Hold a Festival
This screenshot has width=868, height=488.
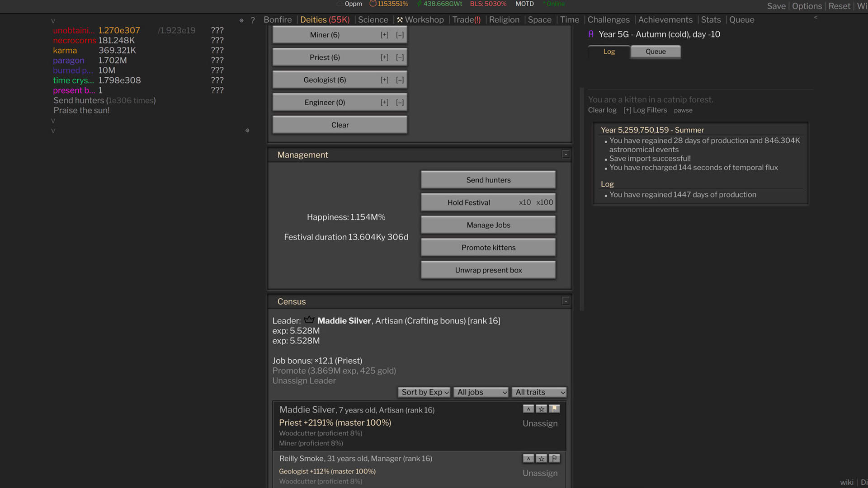(469, 202)
